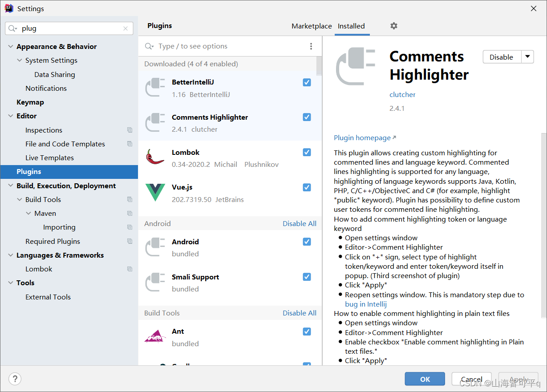This screenshot has height=392, width=547.
Task: Click the magnifier icon in settings search box
Action: coord(13,28)
